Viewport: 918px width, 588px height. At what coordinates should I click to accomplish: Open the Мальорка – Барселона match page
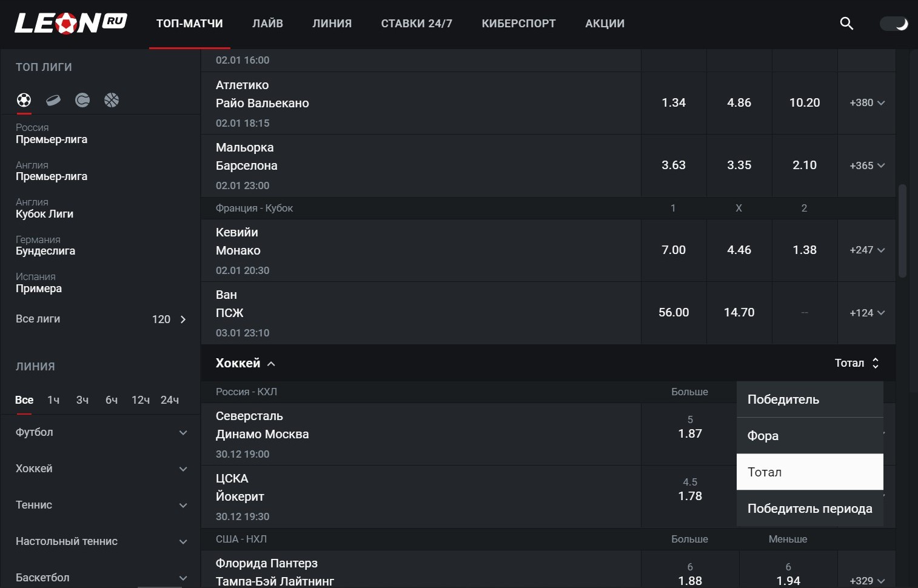[421, 165]
